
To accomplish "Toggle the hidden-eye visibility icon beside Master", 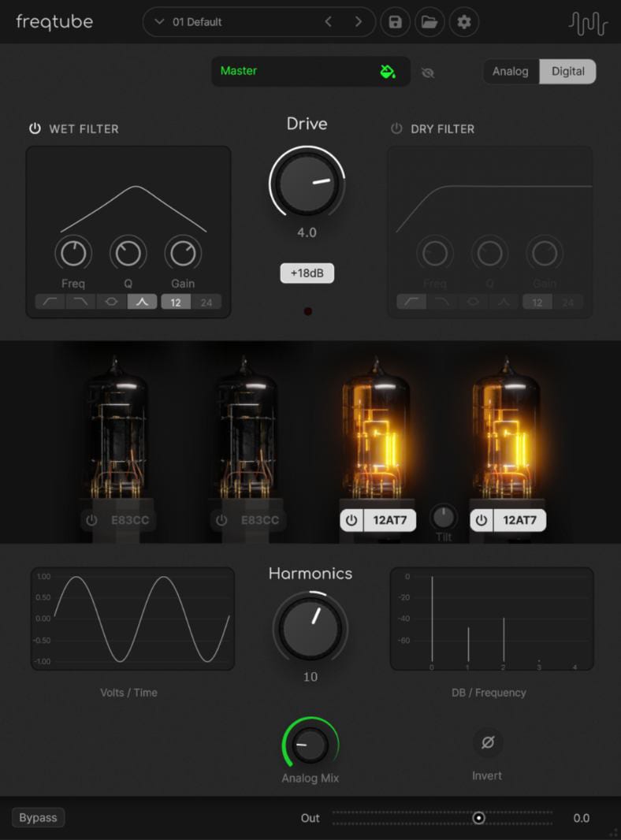I will pos(428,72).
